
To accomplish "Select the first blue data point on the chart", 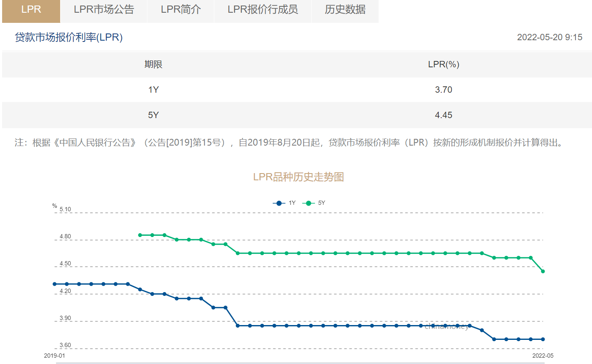I will [x=54, y=284].
